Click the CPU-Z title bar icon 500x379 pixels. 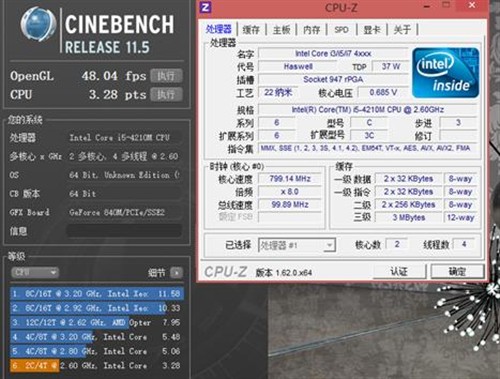[206, 7]
